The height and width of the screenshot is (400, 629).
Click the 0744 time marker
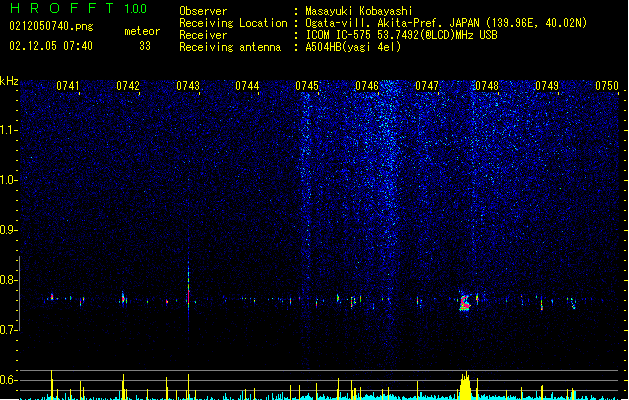(x=247, y=86)
